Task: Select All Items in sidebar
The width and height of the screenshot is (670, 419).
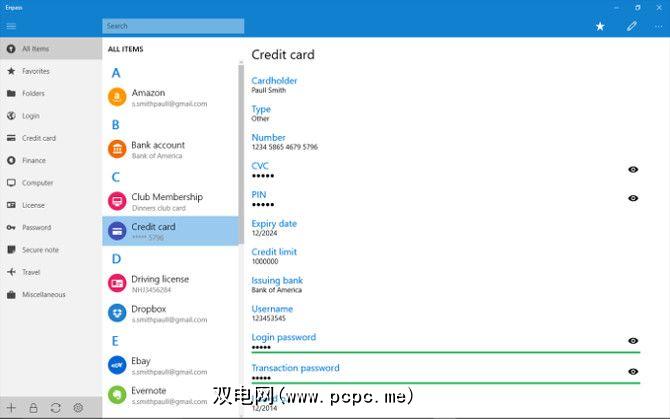Action: coord(51,49)
